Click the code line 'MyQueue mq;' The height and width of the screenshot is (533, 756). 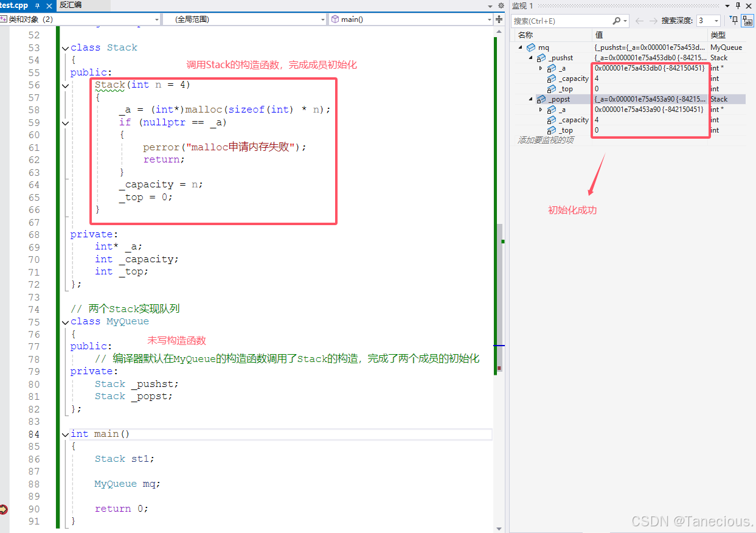click(x=127, y=484)
